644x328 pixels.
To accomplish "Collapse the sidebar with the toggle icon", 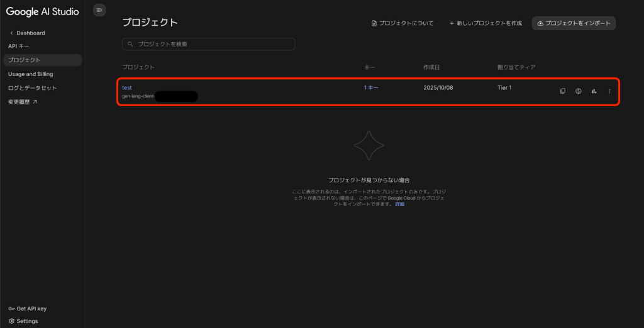I will click(99, 9).
